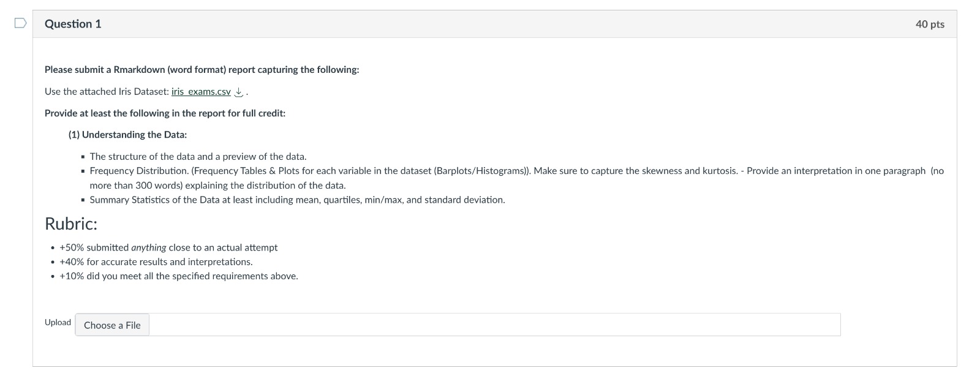Click the 'more than 300 words' continuation line
980x376 pixels.
[x=217, y=186]
